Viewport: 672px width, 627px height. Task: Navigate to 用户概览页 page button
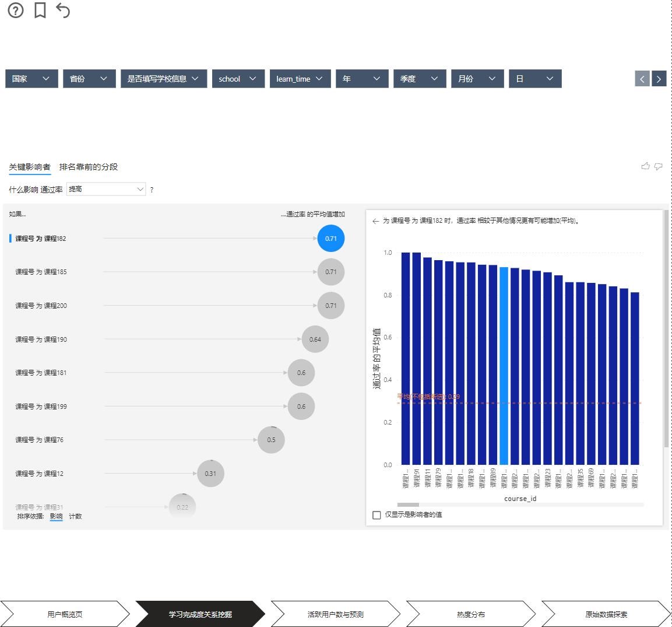[65, 614]
